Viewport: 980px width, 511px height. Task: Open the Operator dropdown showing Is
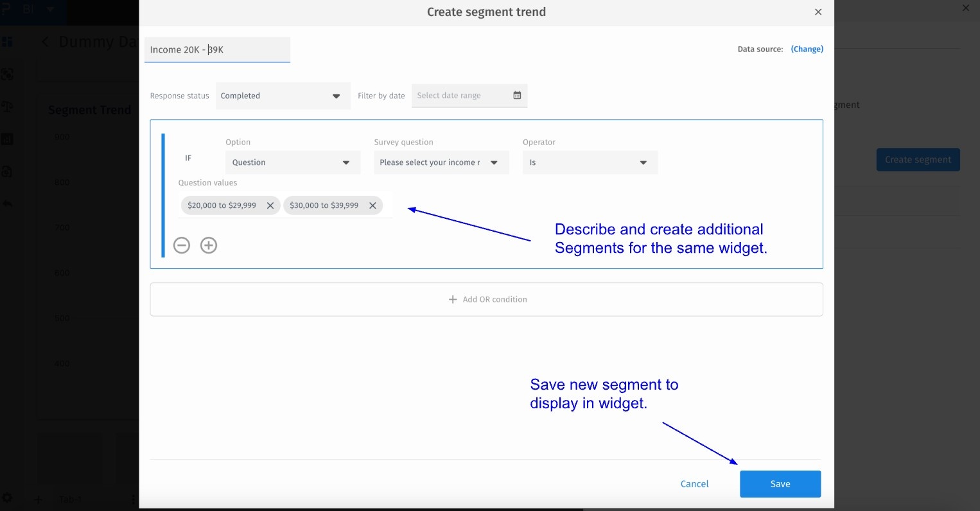click(590, 162)
